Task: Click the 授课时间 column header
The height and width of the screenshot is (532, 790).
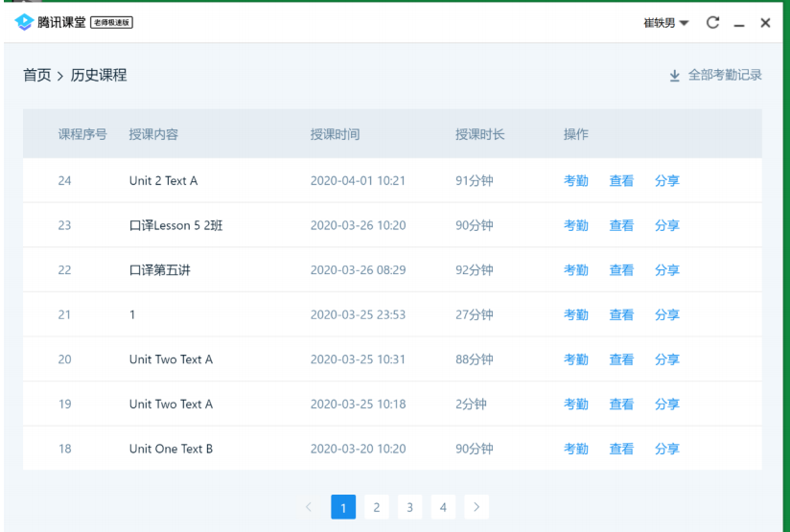Action: click(x=335, y=134)
